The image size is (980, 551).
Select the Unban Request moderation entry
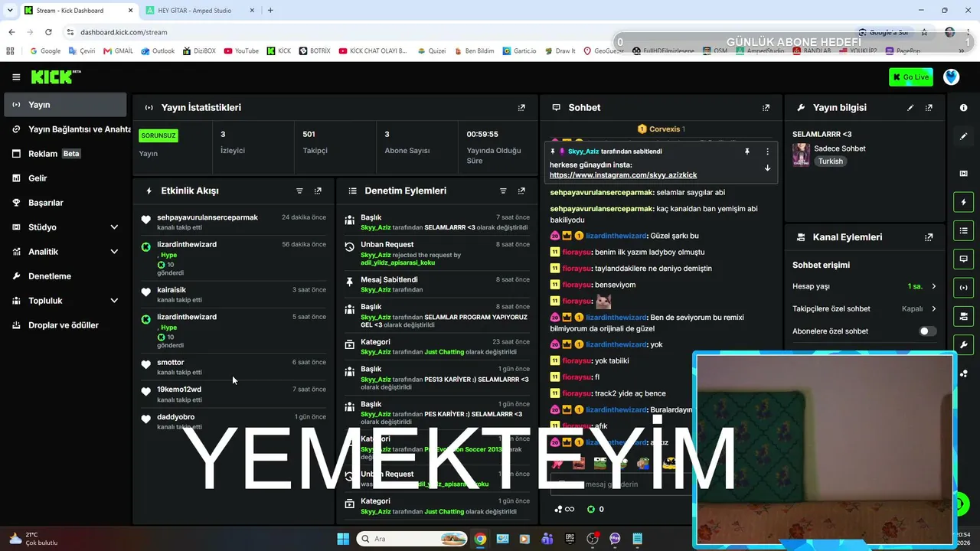(437, 253)
